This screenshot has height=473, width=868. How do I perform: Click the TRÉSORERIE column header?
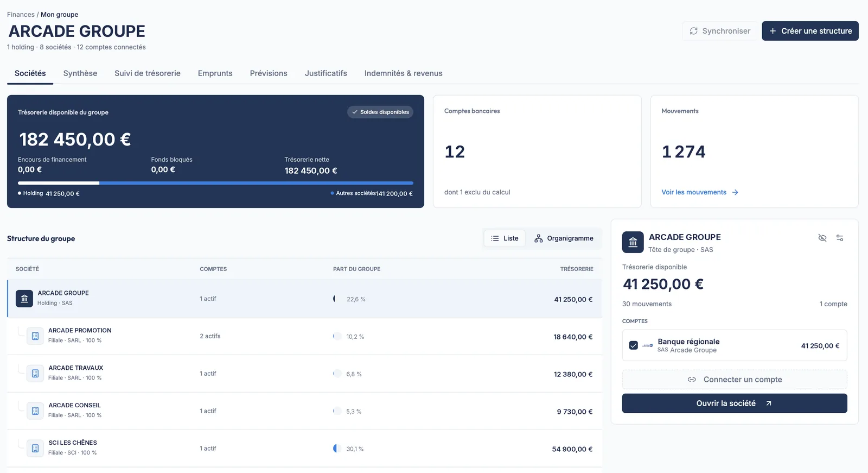(x=577, y=269)
